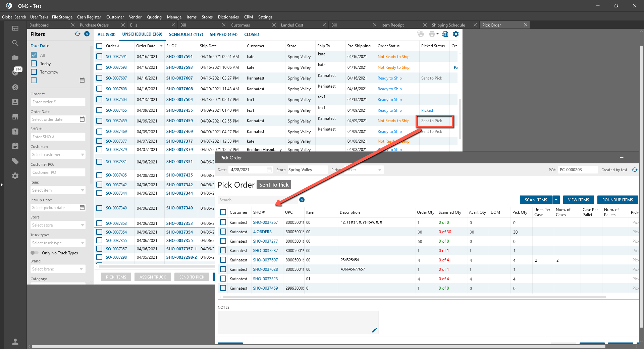The width and height of the screenshot is (644, 349).
Task: Click into the Pick Order NOTES box
Action: click(x=298, y=322)
